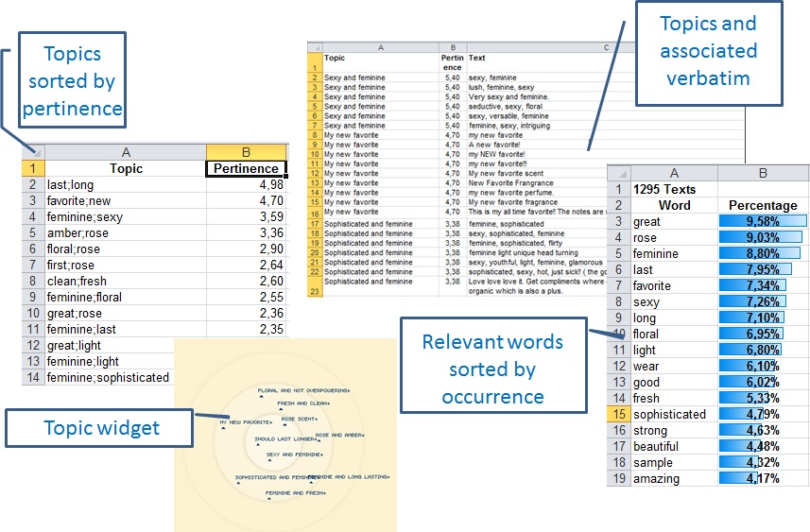The width and height of the screenshot is (810, 532).
Task: Click 'ROSE AND AMBER+' in topic widget
Action: coord(339,436)
